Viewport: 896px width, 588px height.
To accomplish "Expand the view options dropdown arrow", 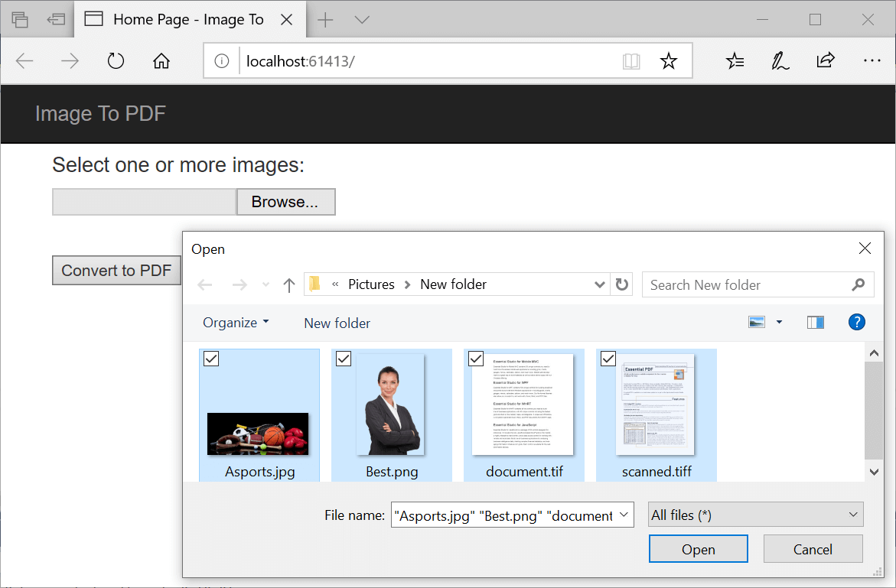I will click(x=779, y=323).
